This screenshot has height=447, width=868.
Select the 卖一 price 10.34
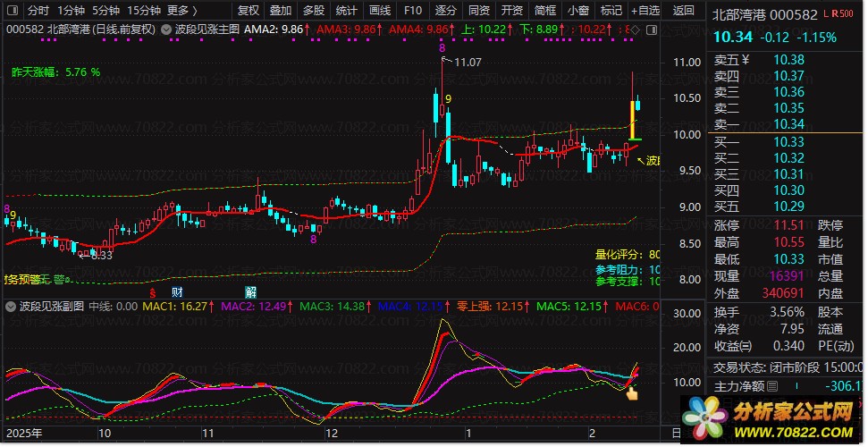pos(788,124)
